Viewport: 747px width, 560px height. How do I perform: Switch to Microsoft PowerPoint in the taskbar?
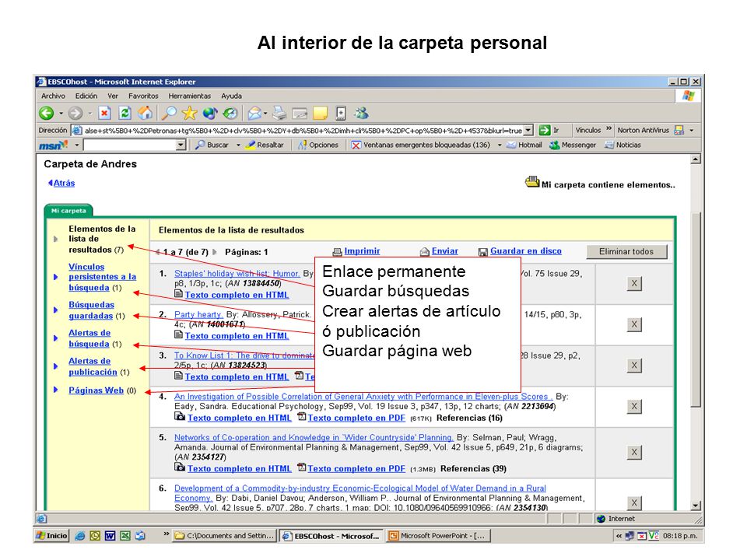click(438, 536)
